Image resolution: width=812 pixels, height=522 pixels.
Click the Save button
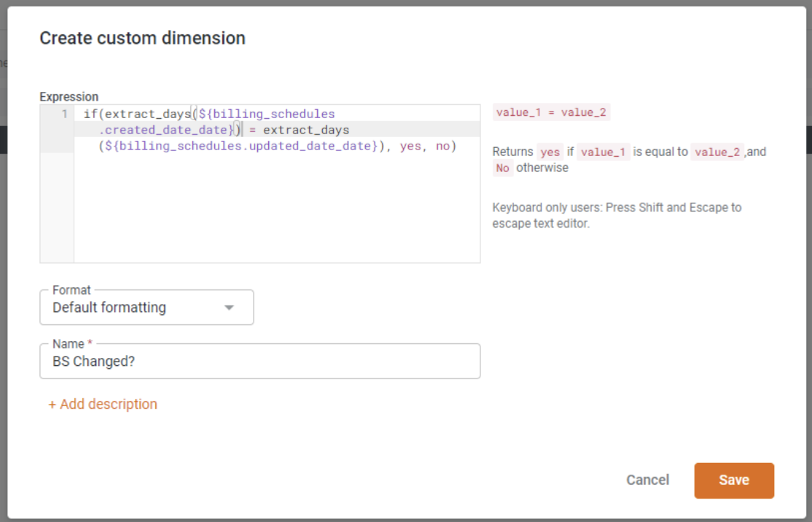click(734, 480)
